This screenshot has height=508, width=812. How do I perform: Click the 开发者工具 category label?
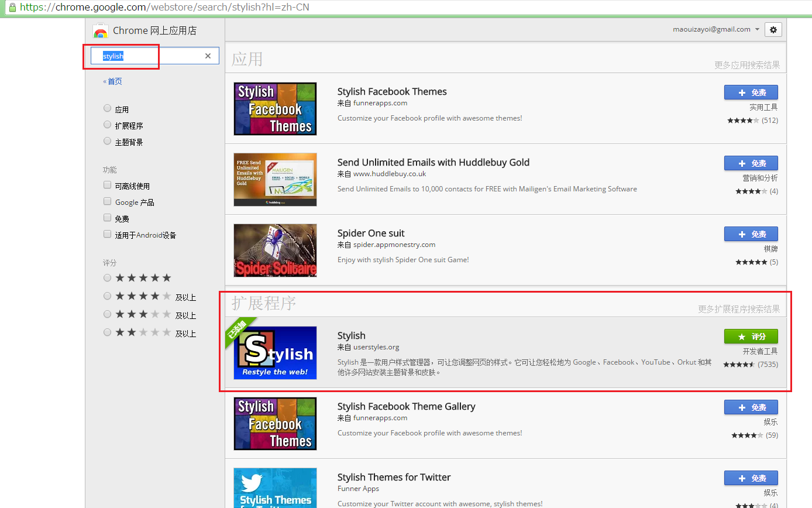click(760, 351)
